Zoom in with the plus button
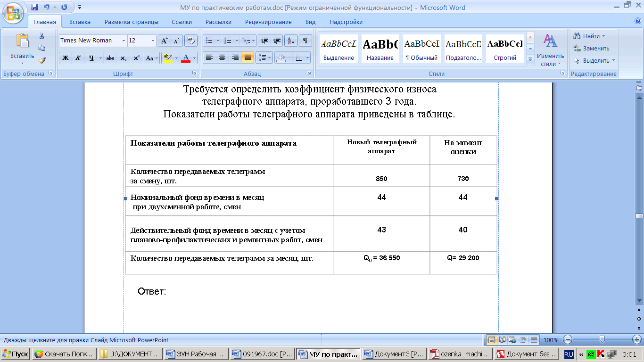Image resolution: width=644 pixels, height=362 pixels. pos(637,339)
